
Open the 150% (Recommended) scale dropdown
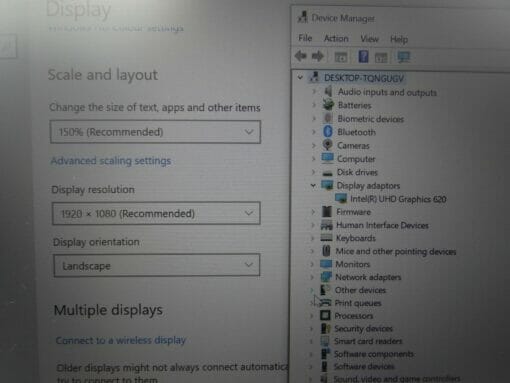click(x=155, y=132)
